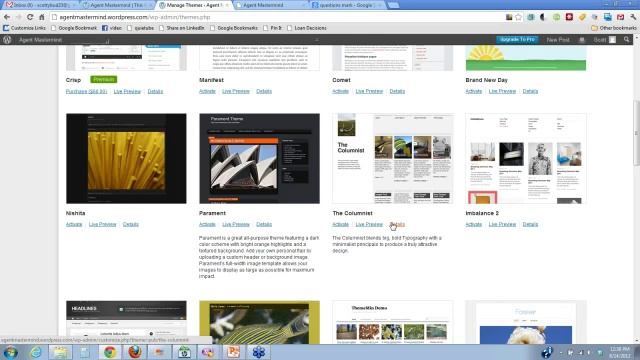Open Live Preview for Manifest
The height and width of the screenshot is (360, 640).
pos(236,91)
